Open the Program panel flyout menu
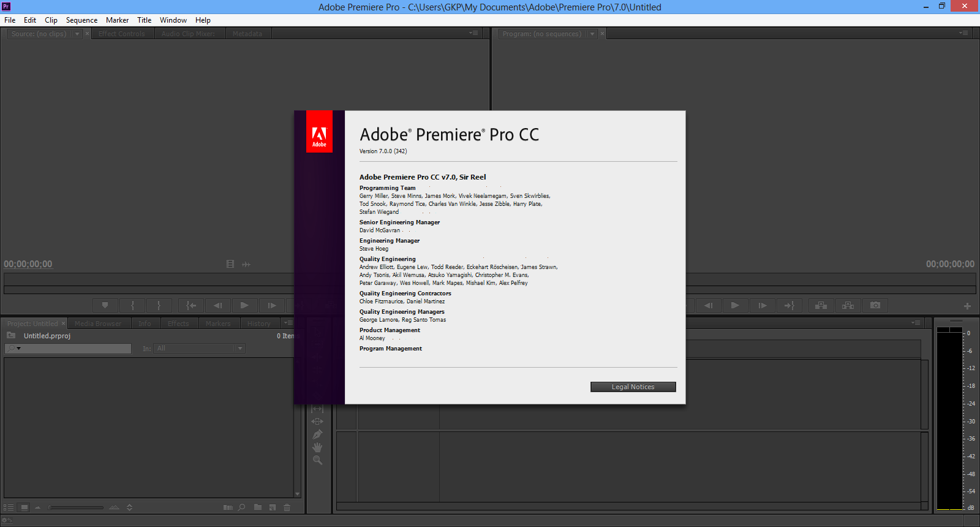Viewport: 980px width, 527px height. pos(963,33)
